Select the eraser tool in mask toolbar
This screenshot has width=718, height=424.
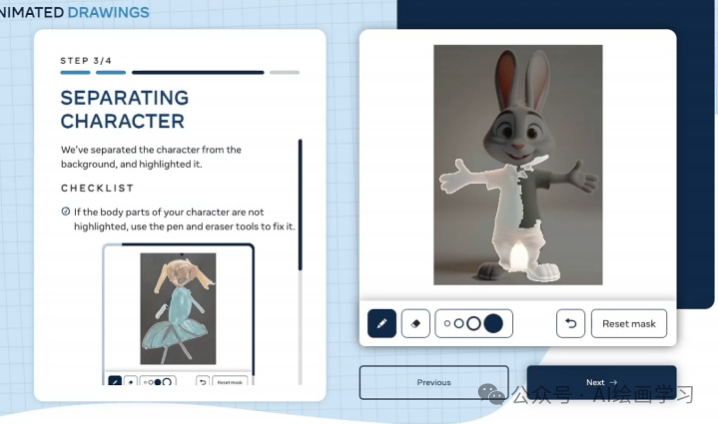415,323
